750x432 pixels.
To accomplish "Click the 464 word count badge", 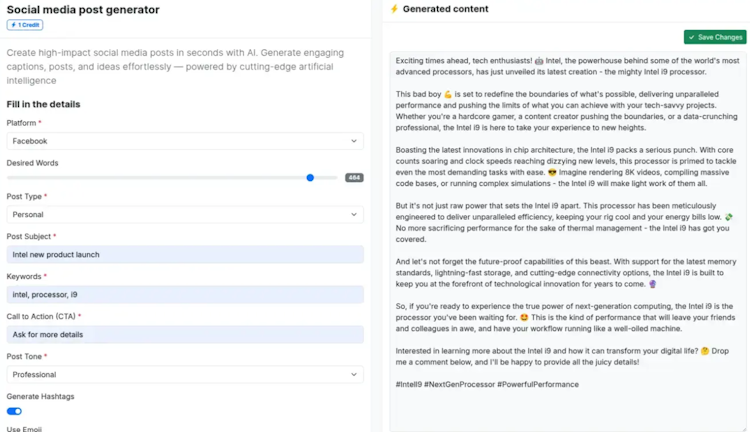I will pyautogui.click(x=354, y=178).
